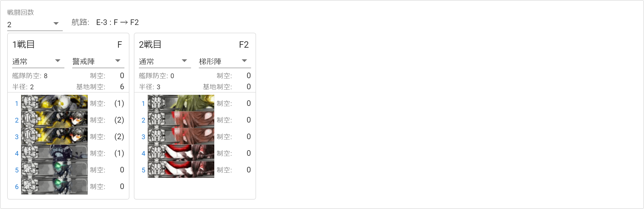644x209 pixels.
Task: Select first enemy submarine banner in 2戦目
Action: point(181,103)
